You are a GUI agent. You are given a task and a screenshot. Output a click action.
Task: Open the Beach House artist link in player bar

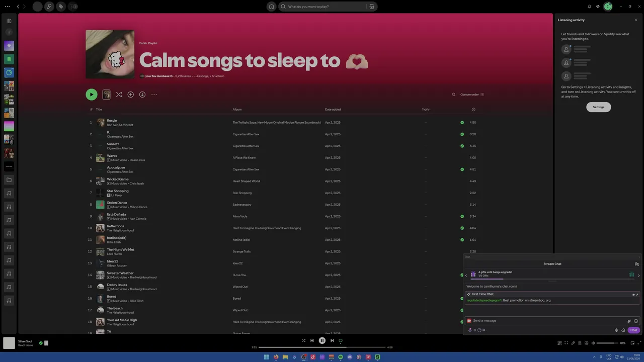(x=26, y=345)
